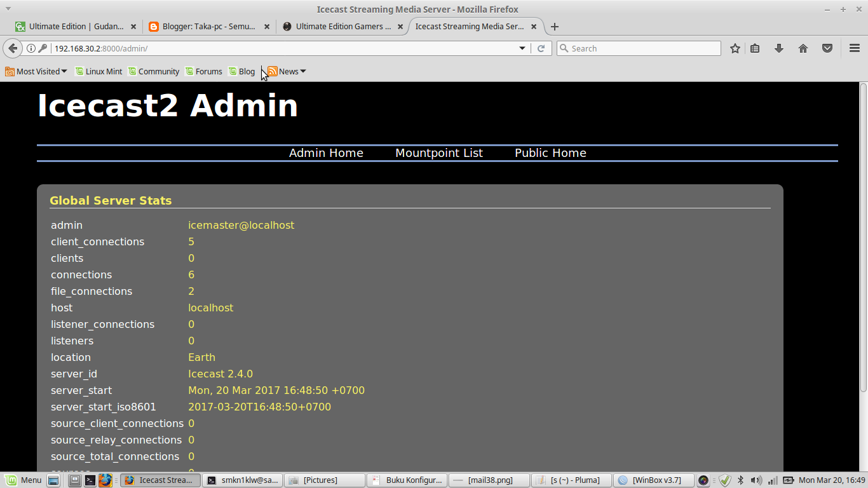Open the Forums bookmark
Viewport: 868px width, 488px height.
[203, 72]
